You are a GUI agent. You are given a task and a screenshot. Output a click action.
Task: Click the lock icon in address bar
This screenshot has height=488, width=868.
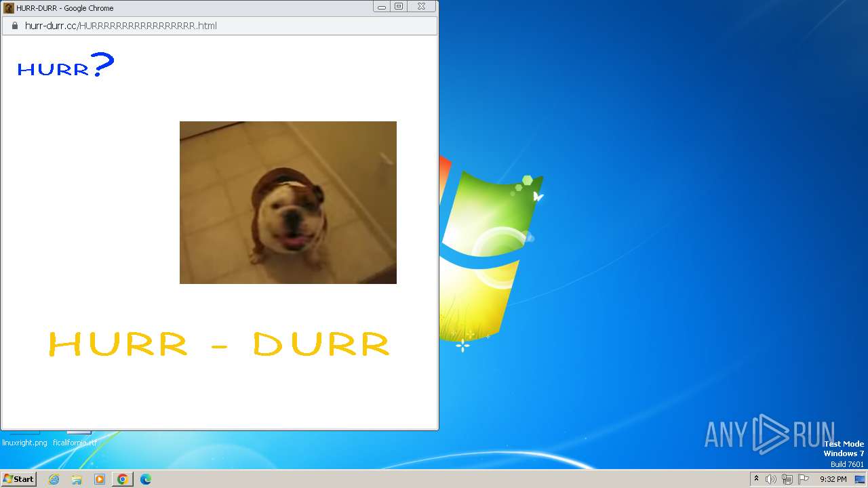click(15, 26)
